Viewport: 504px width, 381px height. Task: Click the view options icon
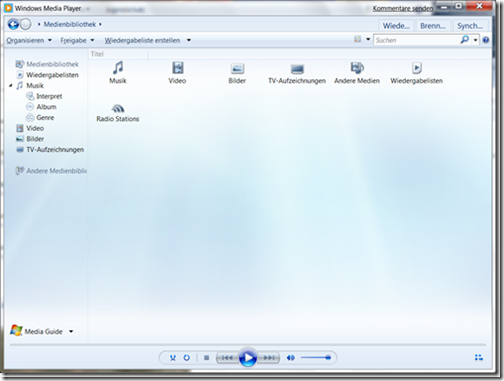[358, 40]
